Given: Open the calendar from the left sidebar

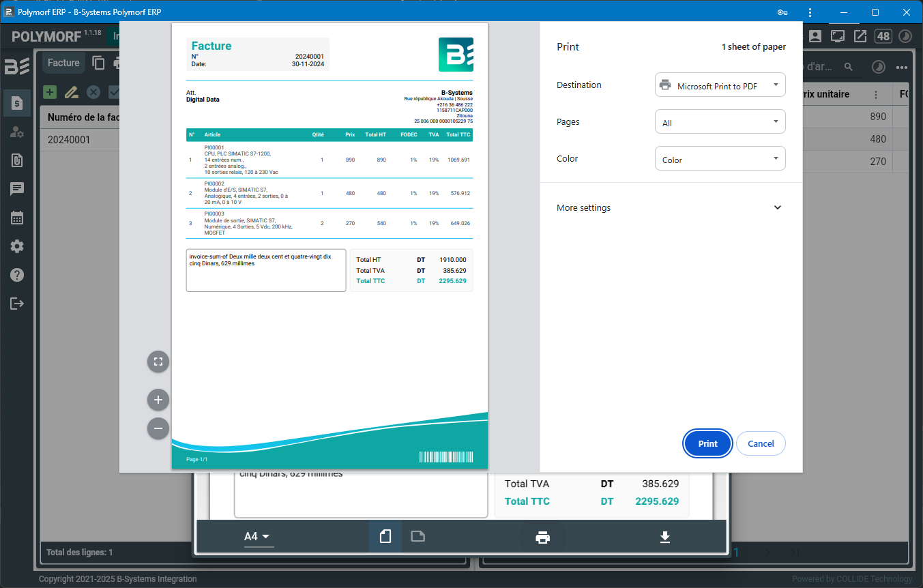Looking at the screenshot, I should (x=17, y=218).
